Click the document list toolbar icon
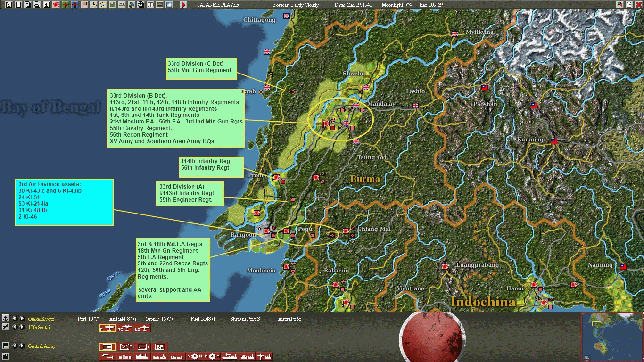 coord(18,5)
